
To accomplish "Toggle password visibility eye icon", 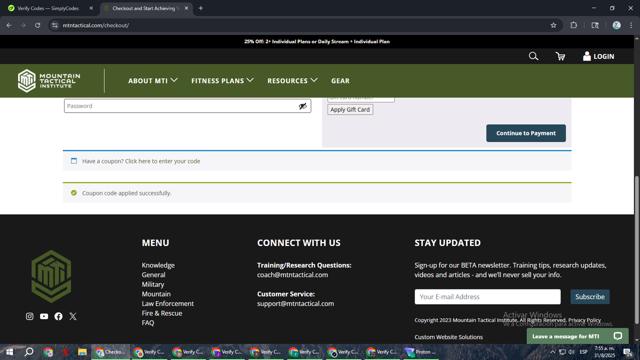I will tap(302, 106).
